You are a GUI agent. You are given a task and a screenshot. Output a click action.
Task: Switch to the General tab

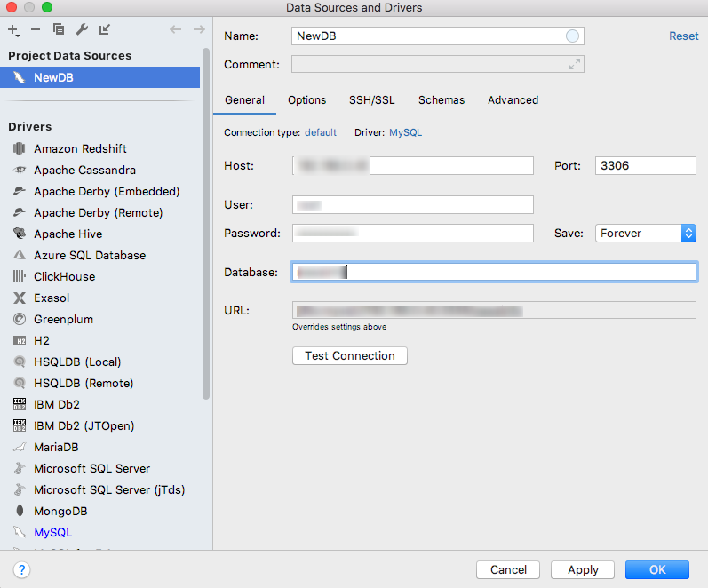click(244, 99)
